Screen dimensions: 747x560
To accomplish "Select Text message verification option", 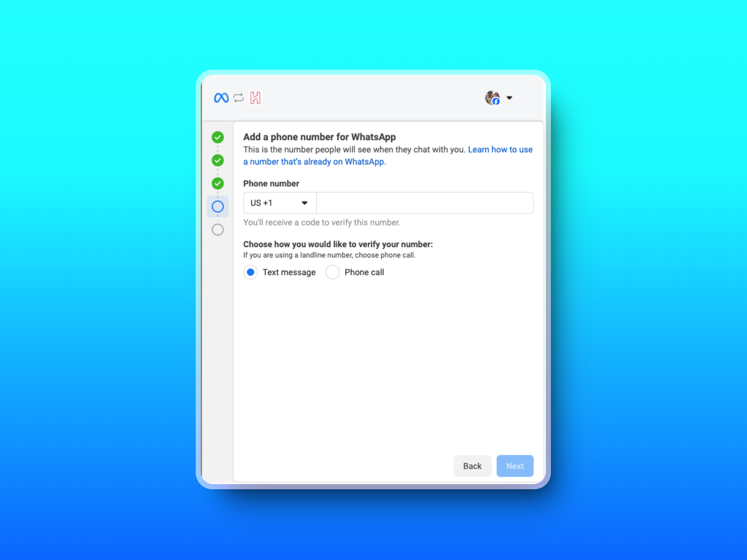I will pos(251,272).
